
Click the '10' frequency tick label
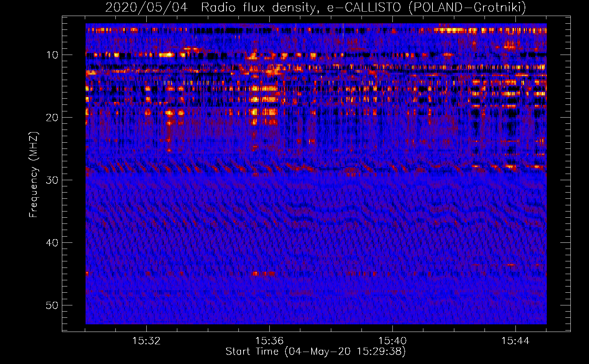[x=52, y=55]
